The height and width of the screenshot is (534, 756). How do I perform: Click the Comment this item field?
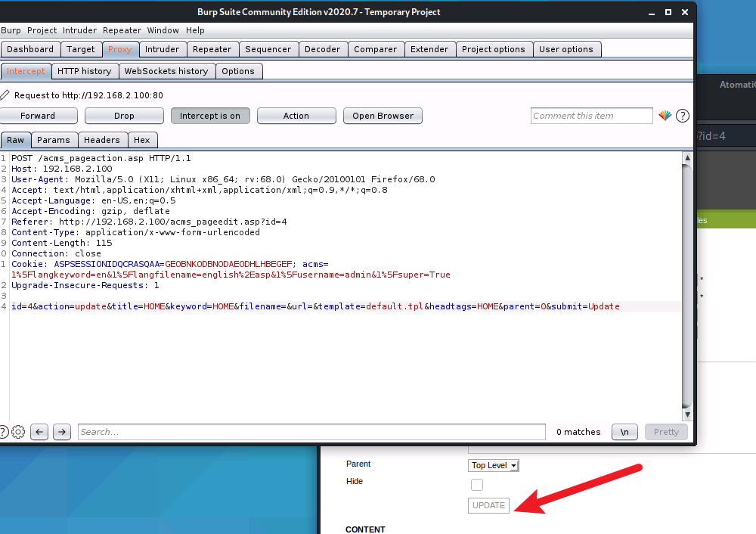click(591, 116)
